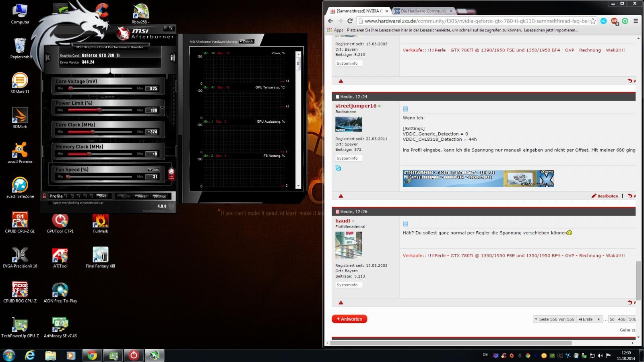This screenshot has width=644, height=362.
Task: Reload the page in the Chrome toolbar
Action: 350,21
